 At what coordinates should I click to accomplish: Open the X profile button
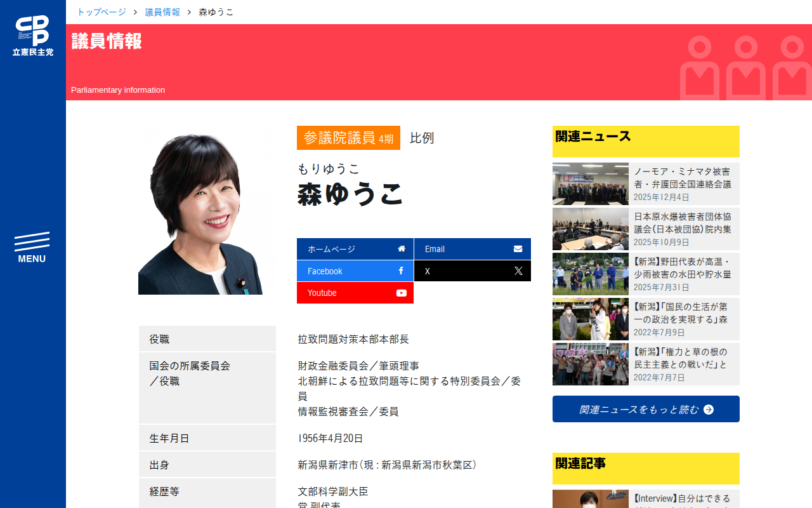point(473,271)
